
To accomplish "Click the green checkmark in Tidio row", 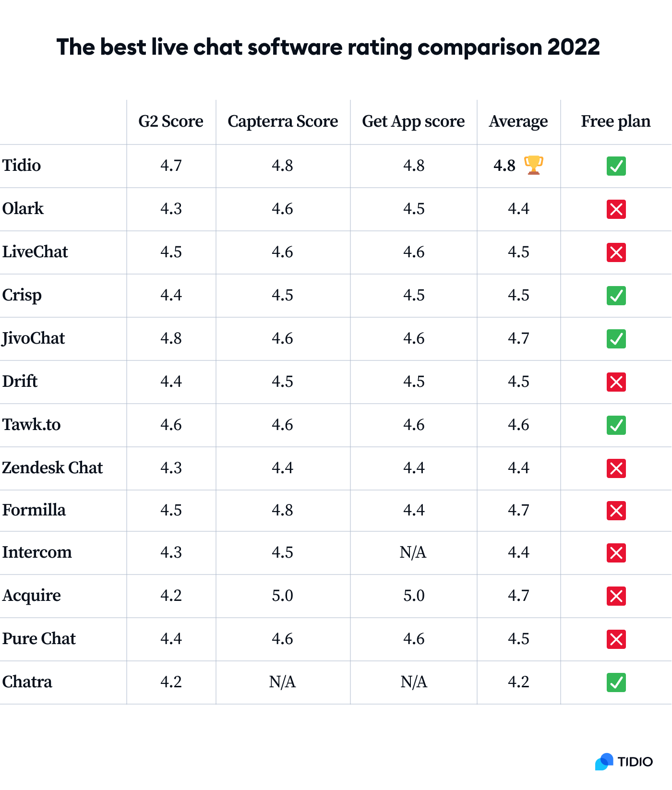I will tap(616, 166).
